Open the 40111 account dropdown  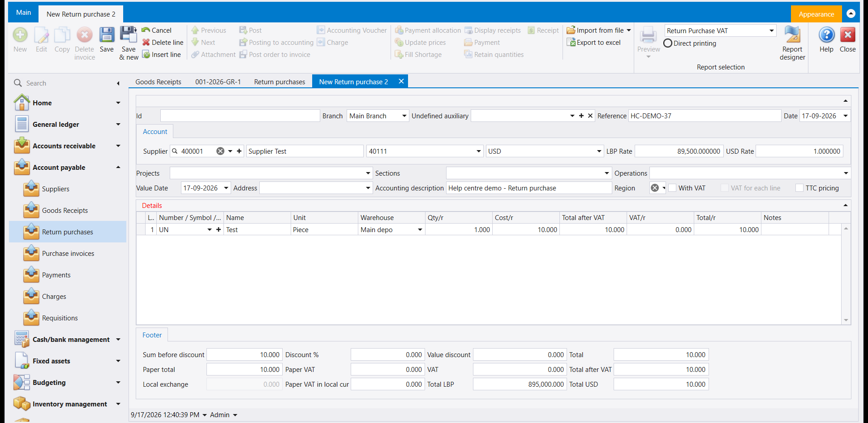(479, 151)
